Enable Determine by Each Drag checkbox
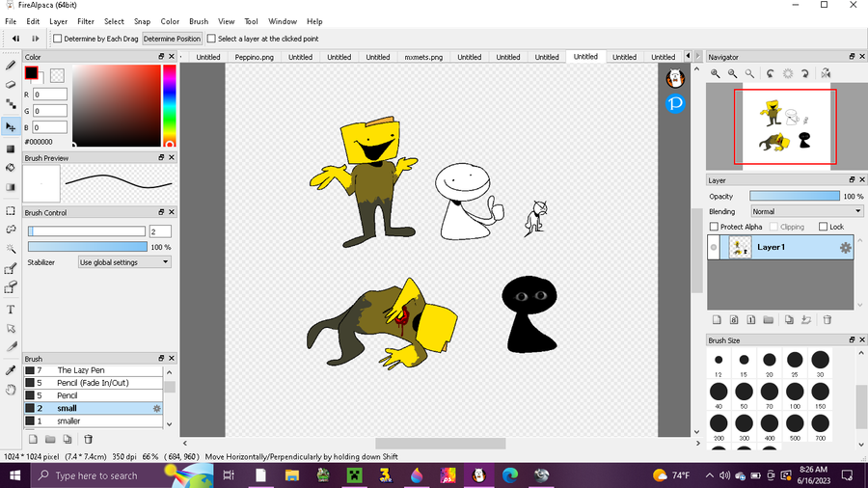 (58, 39)
